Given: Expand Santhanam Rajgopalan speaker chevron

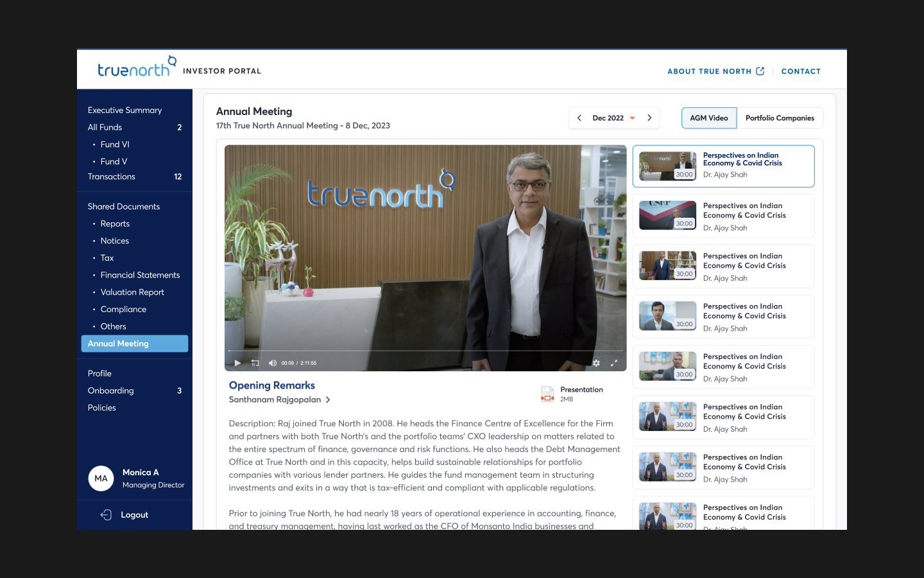Looking at the screenshot, I should point(328,399).
